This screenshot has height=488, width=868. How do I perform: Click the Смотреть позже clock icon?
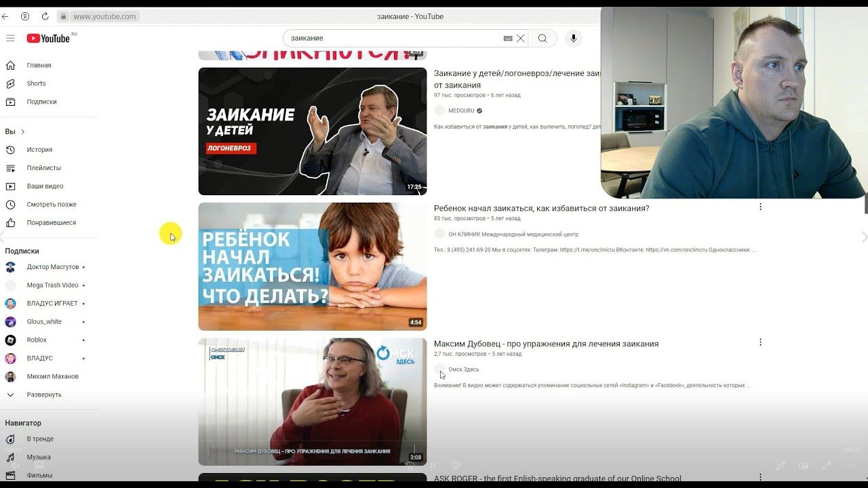10,205
